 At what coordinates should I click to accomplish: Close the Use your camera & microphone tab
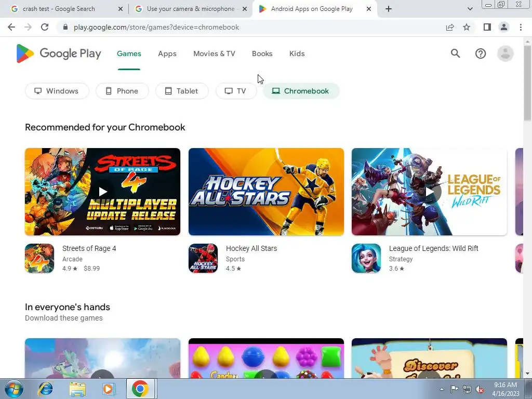245,9
